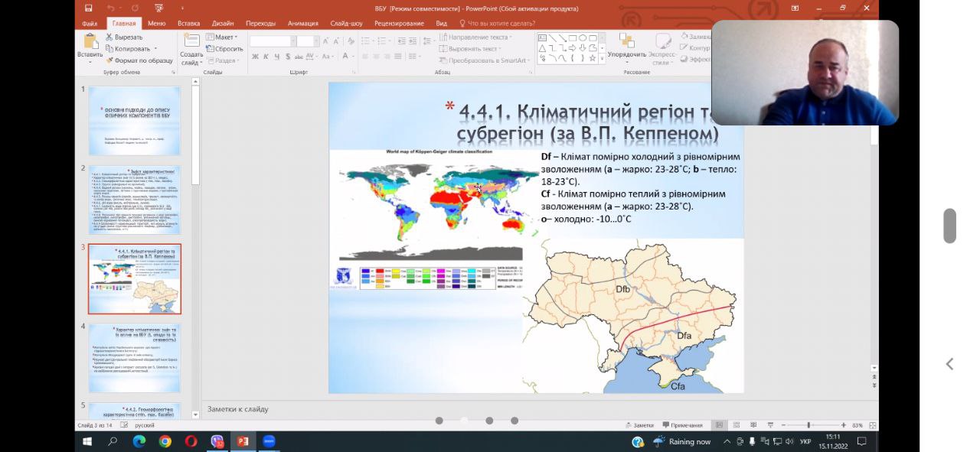Click the Файл file button
This screenshot has width=980, height=452.
pyautogui.click(x=90, y=23)
